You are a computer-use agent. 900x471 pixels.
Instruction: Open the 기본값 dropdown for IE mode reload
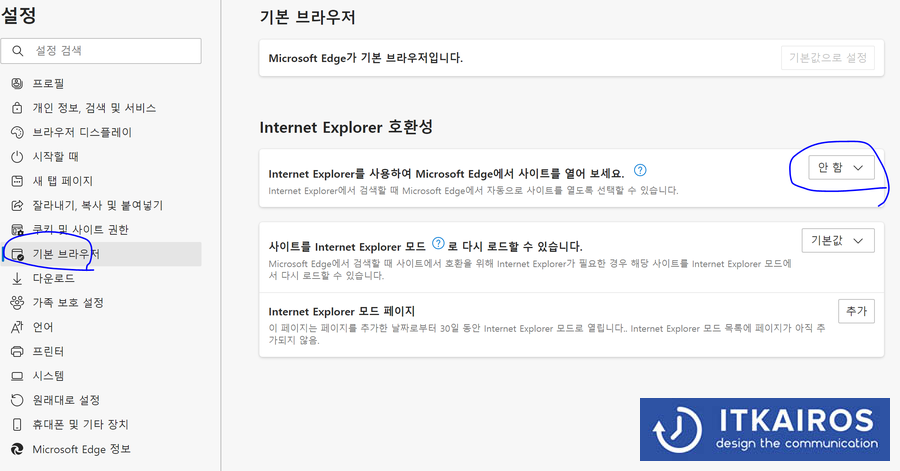838,240
